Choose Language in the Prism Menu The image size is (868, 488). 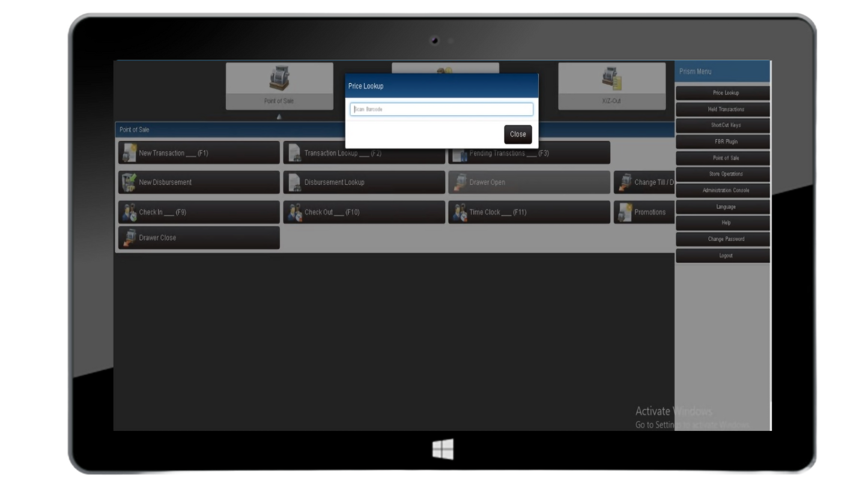pyautogui.click(x=726, y=206)
